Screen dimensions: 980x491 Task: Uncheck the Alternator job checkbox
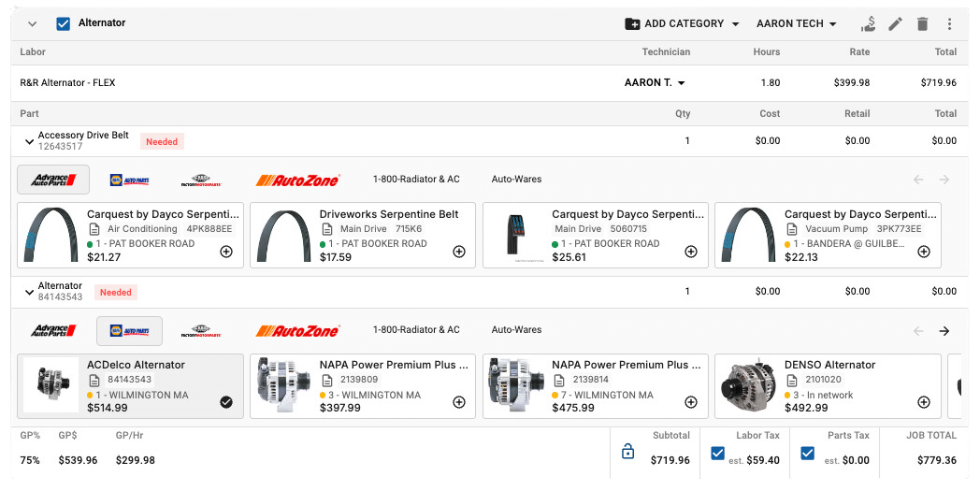click(x=64, y=23)
